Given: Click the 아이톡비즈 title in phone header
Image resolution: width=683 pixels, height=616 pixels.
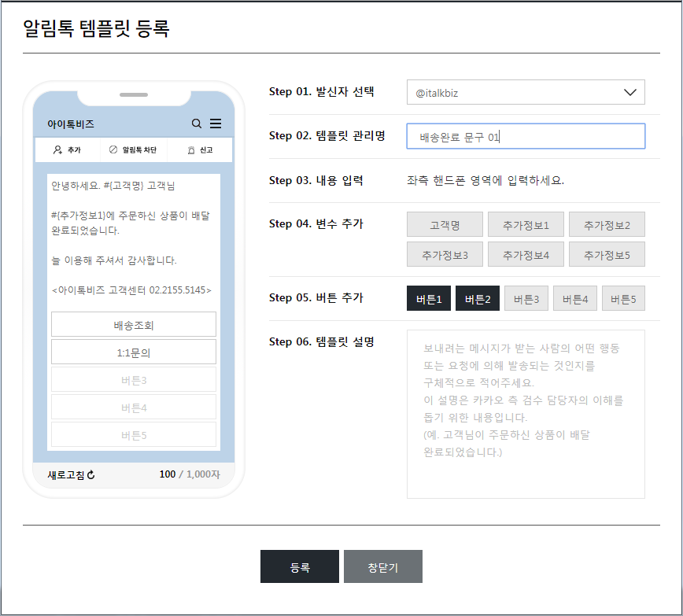Looking at the screenshot, I should tap(71, 124).
